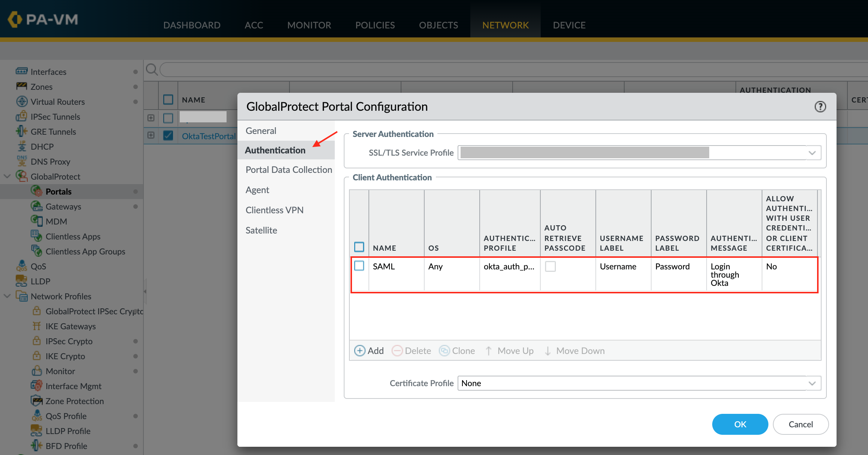868x455 pixels.
Task: Click the Gateways icon under GlobalProtect
Action: coord(36,206)
